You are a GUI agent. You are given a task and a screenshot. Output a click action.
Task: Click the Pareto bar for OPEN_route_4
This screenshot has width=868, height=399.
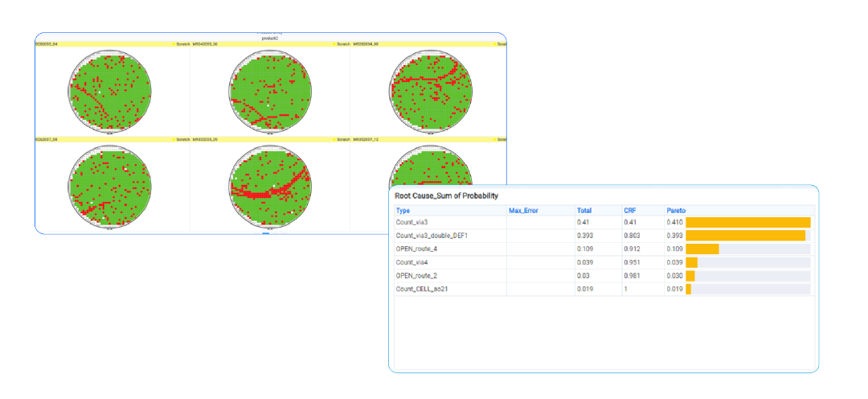(x=702, y=249)
